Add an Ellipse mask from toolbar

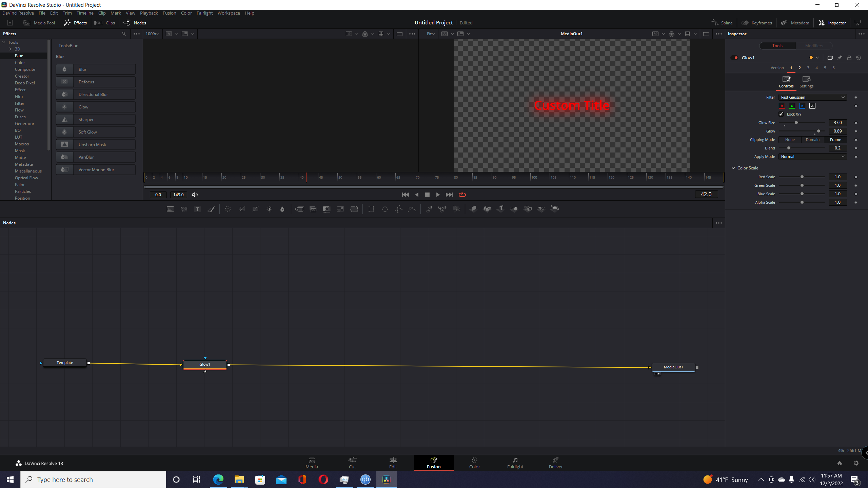tap(385, 209)
